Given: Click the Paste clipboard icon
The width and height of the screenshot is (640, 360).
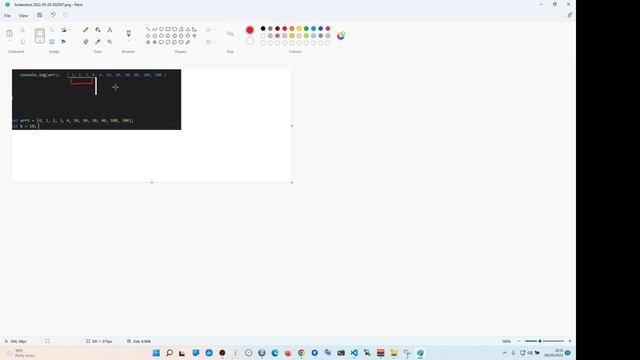Looking at the screenshot, I should 9,33.
